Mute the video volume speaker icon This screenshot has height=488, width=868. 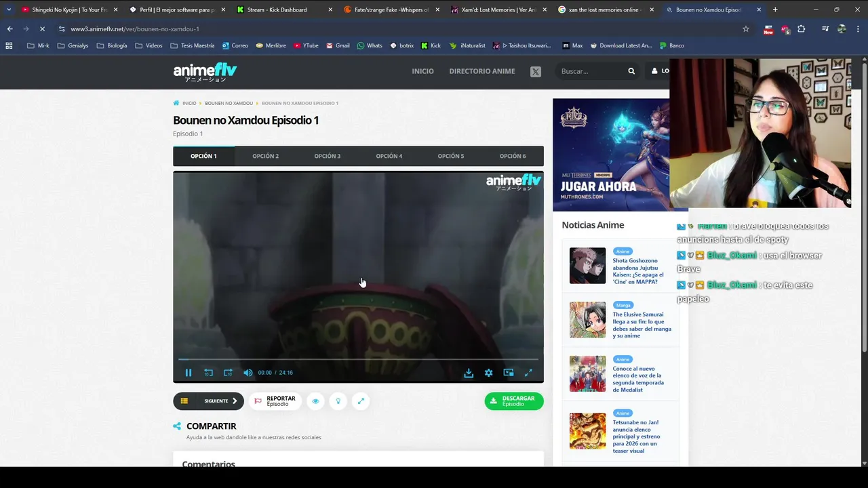tap(248, 373)
